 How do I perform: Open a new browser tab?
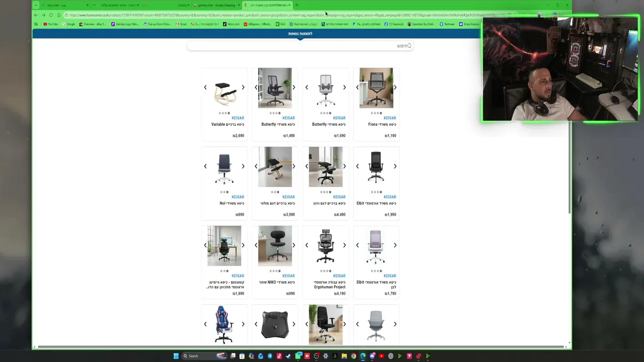click(297, 5)
